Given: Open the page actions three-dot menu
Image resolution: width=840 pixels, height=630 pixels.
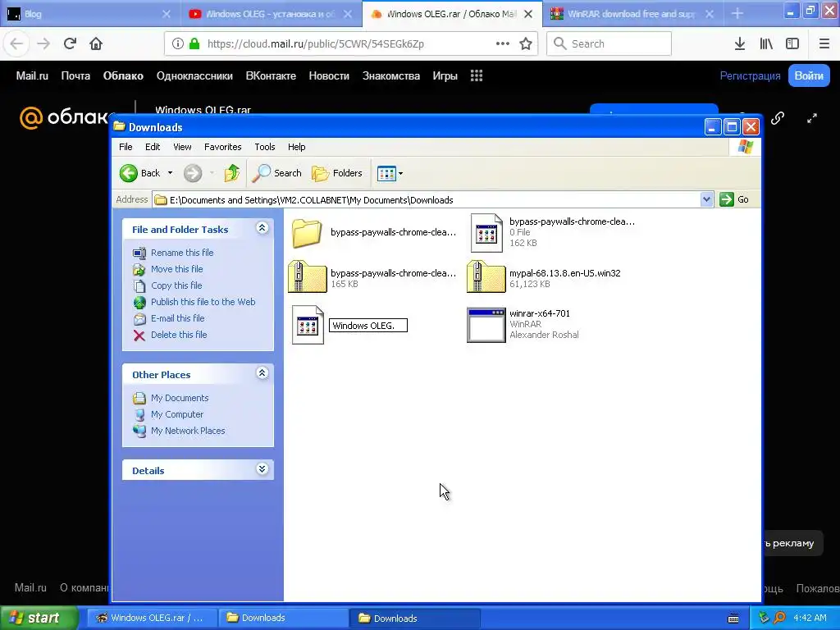Looking at the screenshot, I should 503,43.
